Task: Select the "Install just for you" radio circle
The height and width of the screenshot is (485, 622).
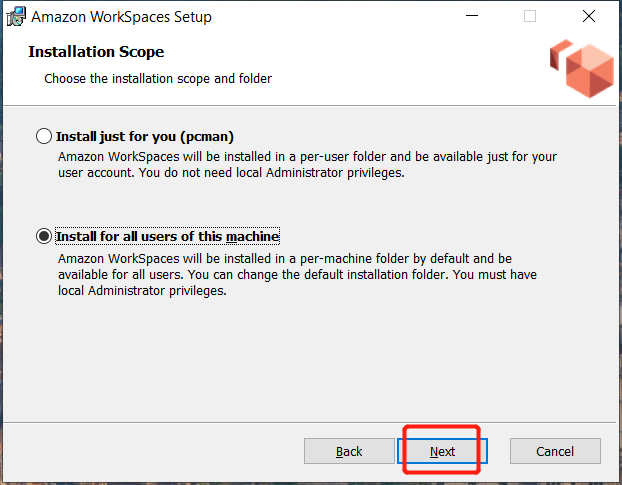Action: 43,136
